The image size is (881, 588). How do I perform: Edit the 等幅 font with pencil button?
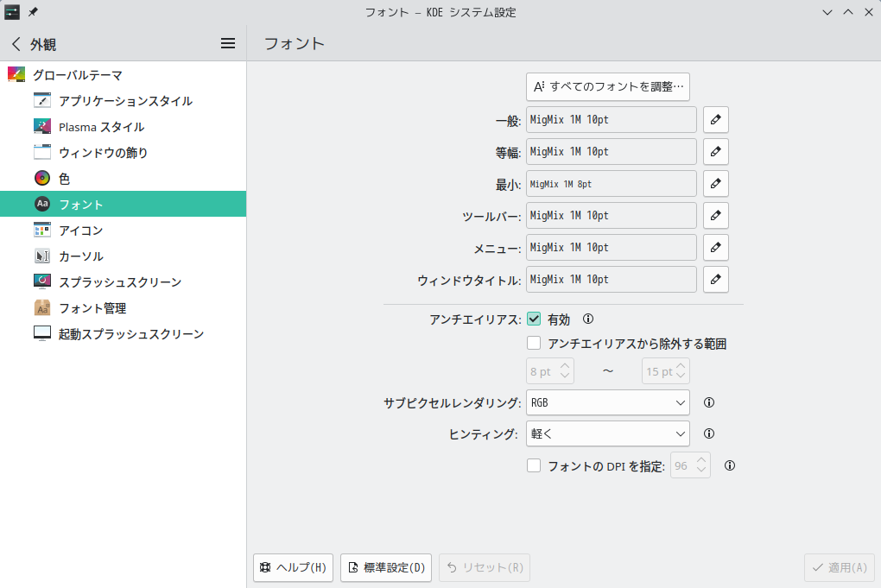point(715,152)
